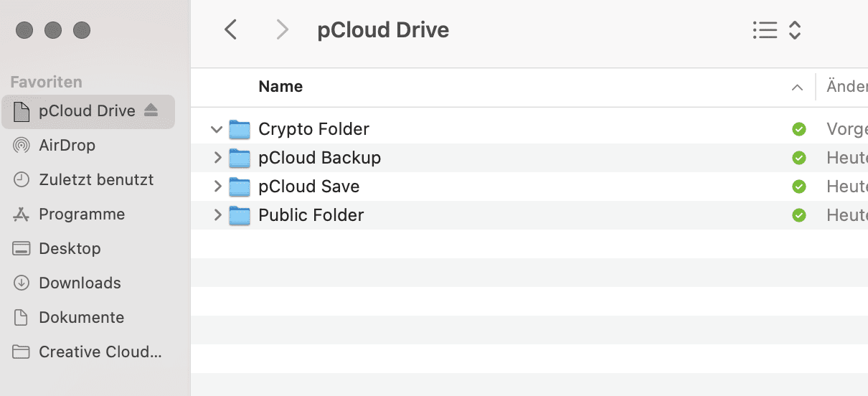
Task: Collapse the Crypto Folder disclosure arrow
Action: 217,130
